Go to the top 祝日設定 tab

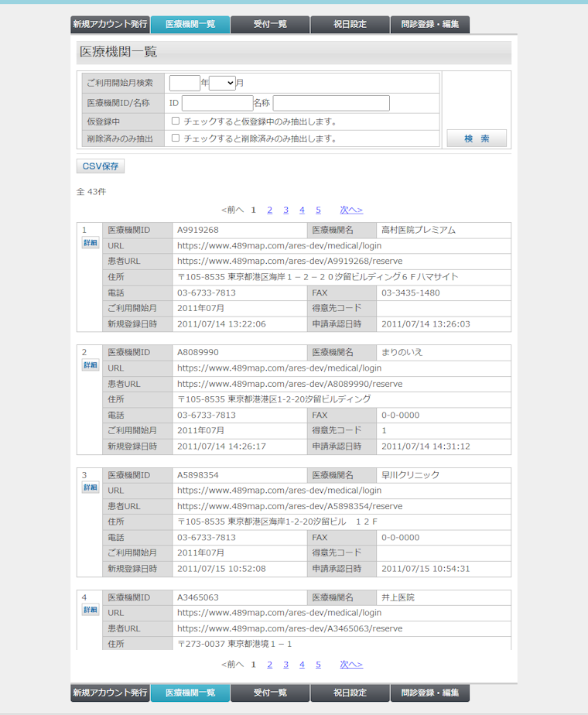pyautogui.click(x=350, y=24)
